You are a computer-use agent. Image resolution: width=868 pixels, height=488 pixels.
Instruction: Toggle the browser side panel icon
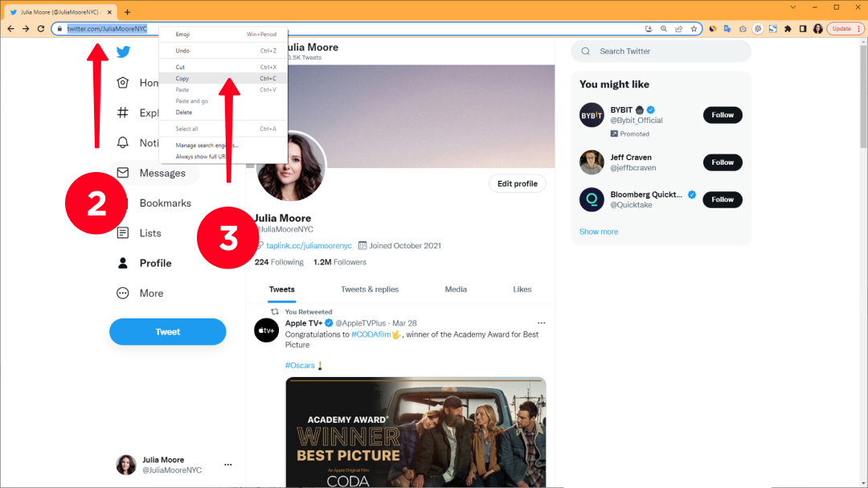803,29
